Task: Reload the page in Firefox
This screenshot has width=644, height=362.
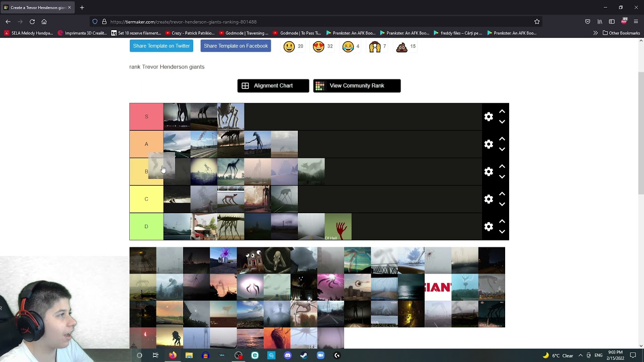Action: (x=32, y=22)
